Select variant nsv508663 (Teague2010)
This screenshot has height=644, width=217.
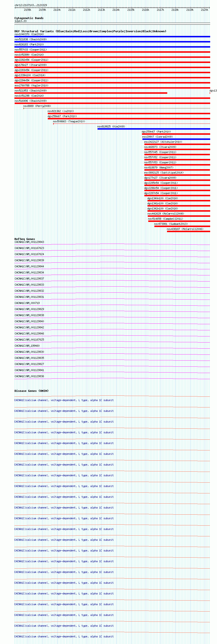69,121
